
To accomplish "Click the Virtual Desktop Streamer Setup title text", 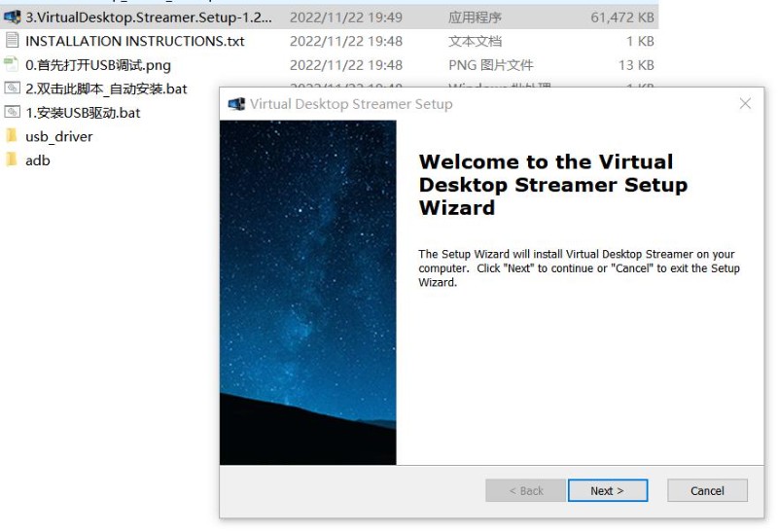I will tap(351, 104).
